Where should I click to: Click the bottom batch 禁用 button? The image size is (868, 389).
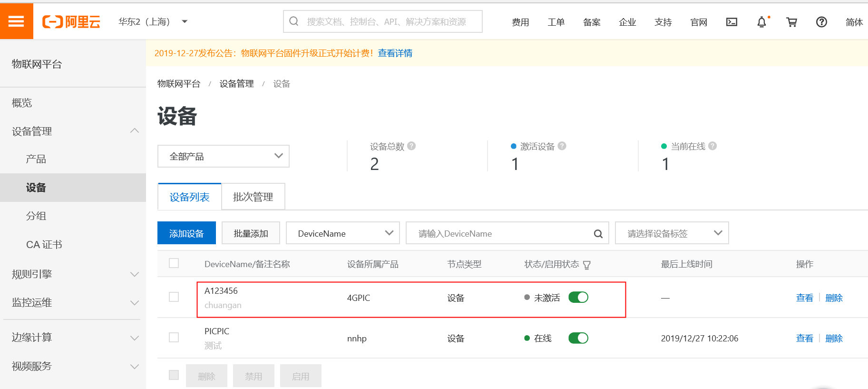[x=254, y=376]
